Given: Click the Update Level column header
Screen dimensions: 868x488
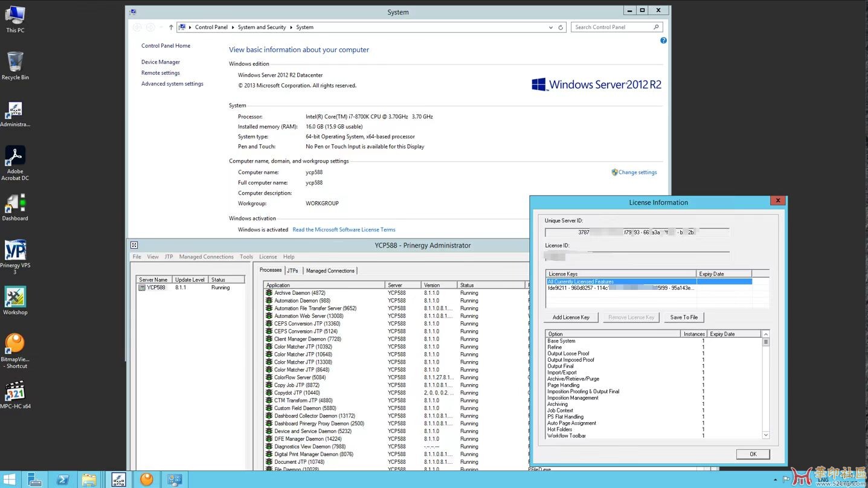Looking at the screenshot, I should [x=190, y=280].
